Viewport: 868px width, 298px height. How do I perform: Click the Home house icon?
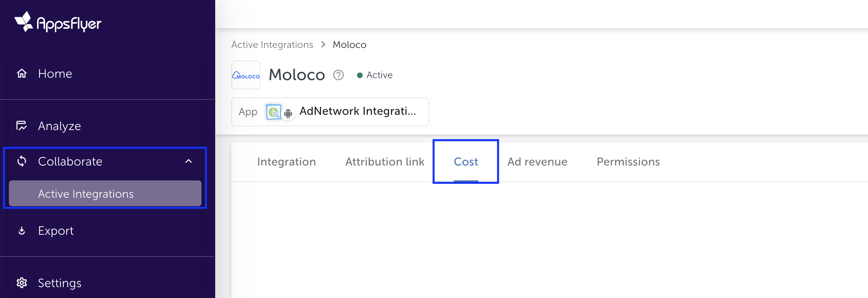tap(22, 73)
